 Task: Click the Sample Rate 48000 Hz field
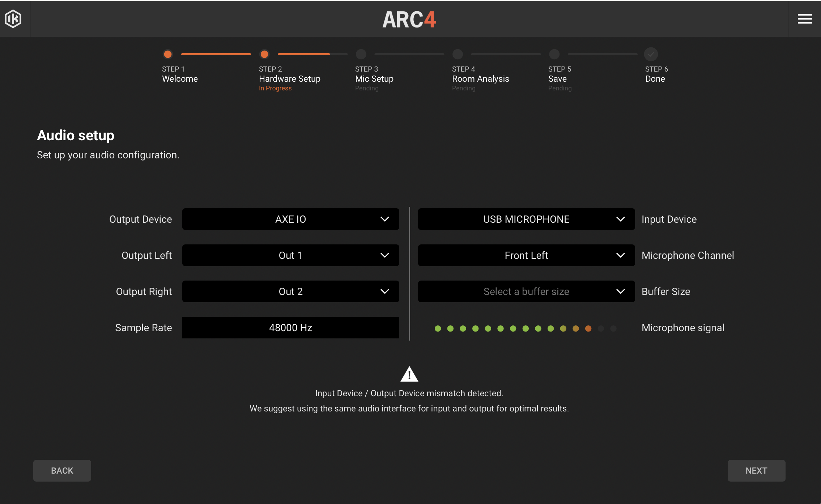(290, 328)
